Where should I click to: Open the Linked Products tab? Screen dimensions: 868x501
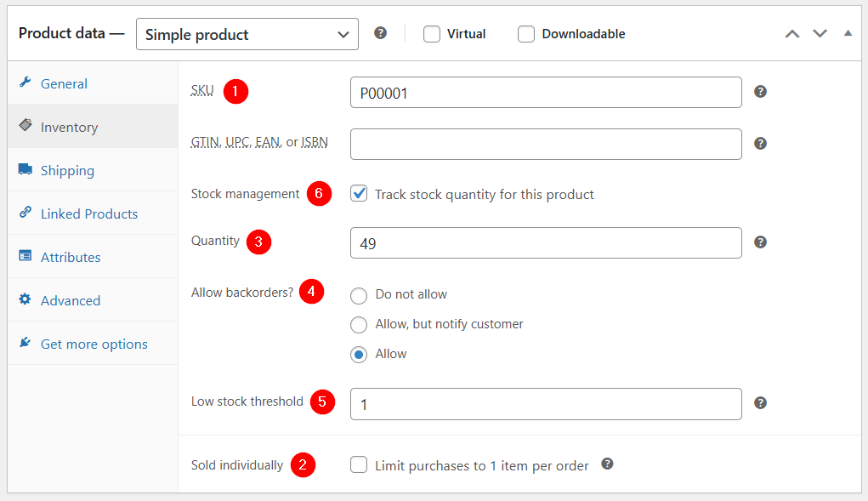(89, 214)
